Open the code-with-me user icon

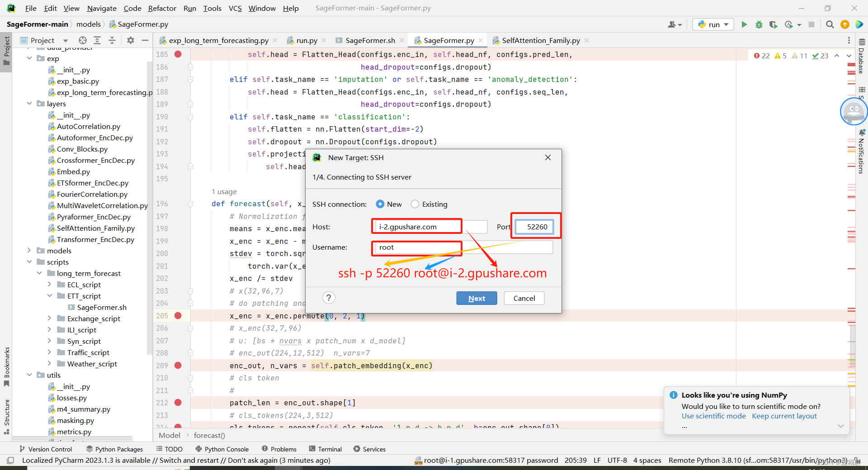click(675, 24)
